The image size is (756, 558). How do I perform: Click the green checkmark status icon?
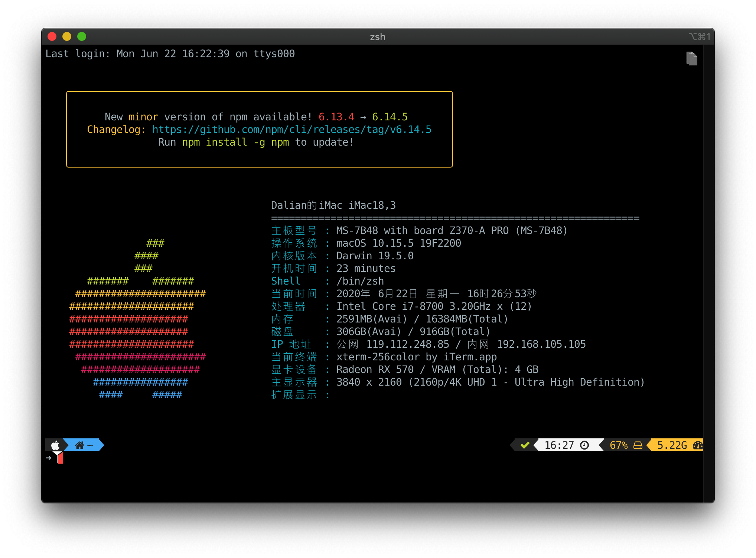(x=525, y=445)
